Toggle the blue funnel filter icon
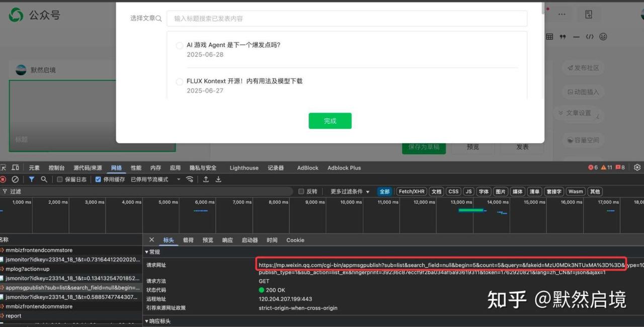644x327 pixels. pos(32,179)
